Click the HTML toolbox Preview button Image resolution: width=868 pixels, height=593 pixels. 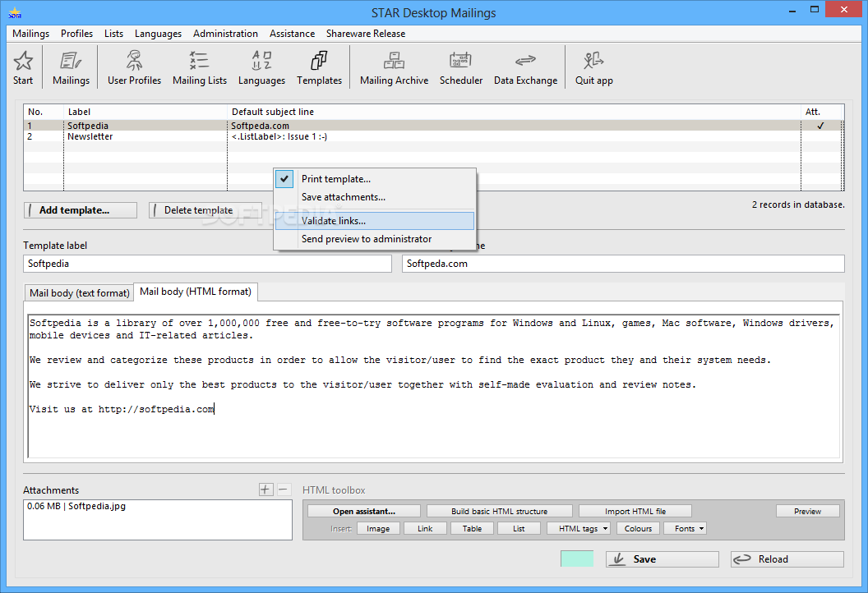coord(807,511)
